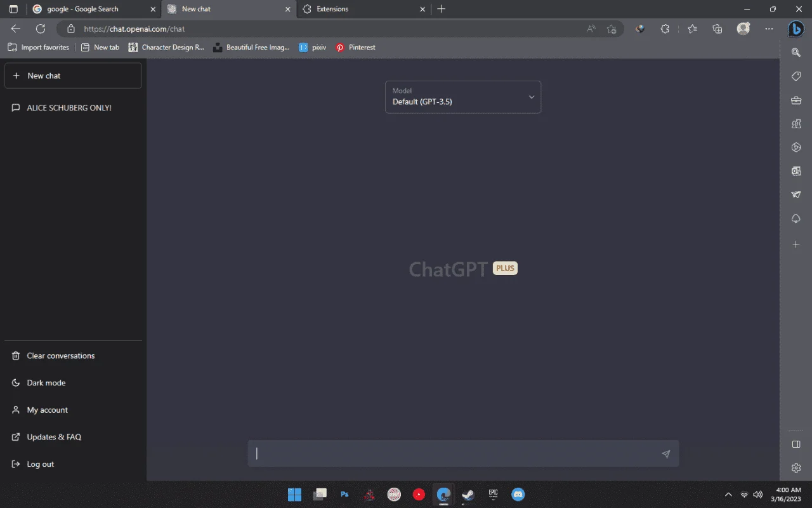Open Edge sidebar tree E-tree icon

tap(796, 218)
